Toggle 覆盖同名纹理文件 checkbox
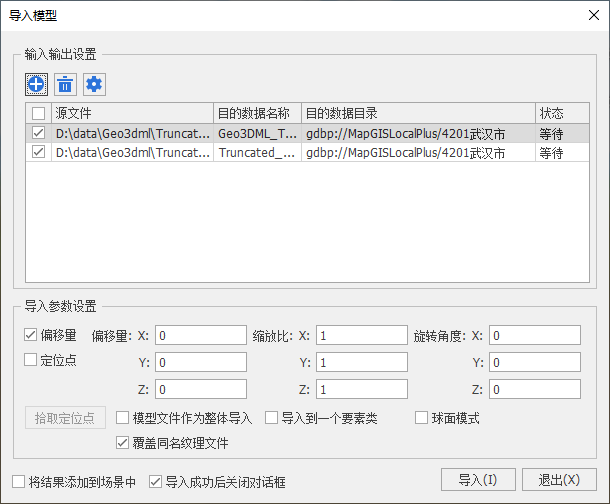This screenshot has height=504, width=610. point(123,441)
